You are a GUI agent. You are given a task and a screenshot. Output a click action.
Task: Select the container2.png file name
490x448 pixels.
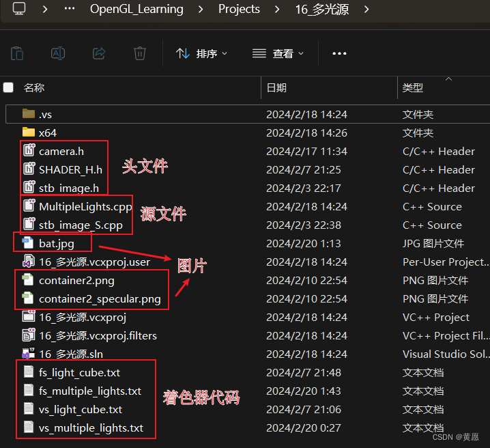pos(76,281)
